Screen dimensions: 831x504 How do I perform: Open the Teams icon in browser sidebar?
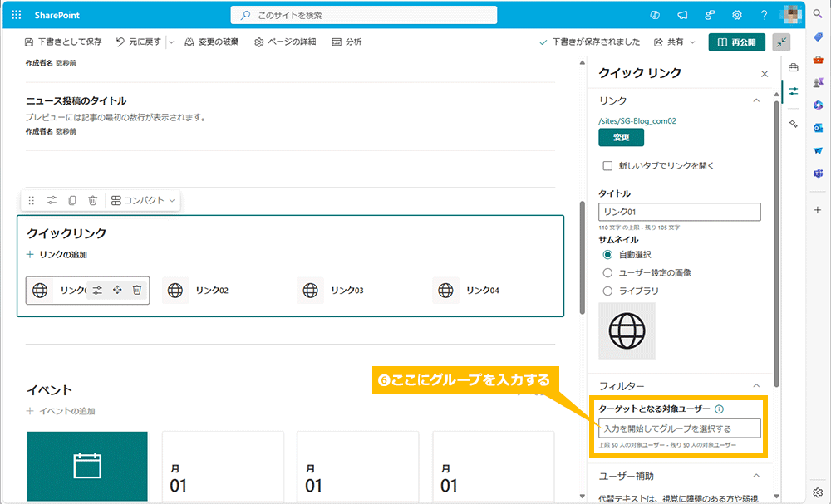click(x=818, y=173)
